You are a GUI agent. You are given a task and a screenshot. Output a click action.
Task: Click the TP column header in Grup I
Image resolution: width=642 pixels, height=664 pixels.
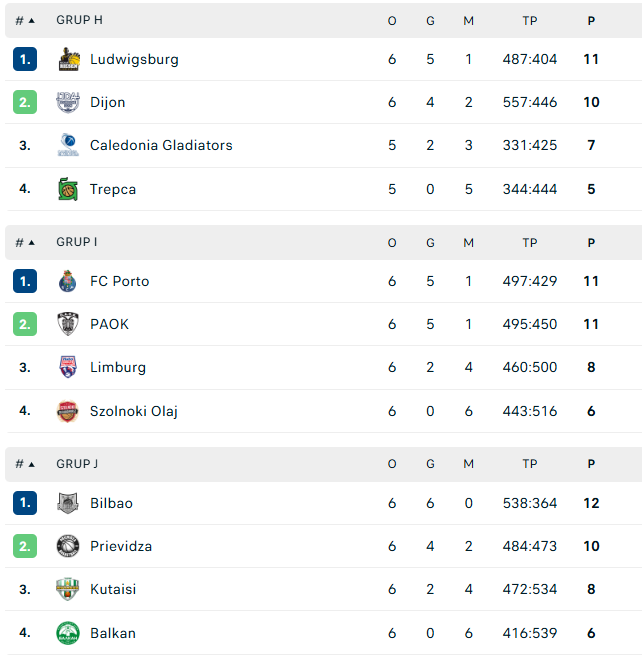[x=530, y=243]
